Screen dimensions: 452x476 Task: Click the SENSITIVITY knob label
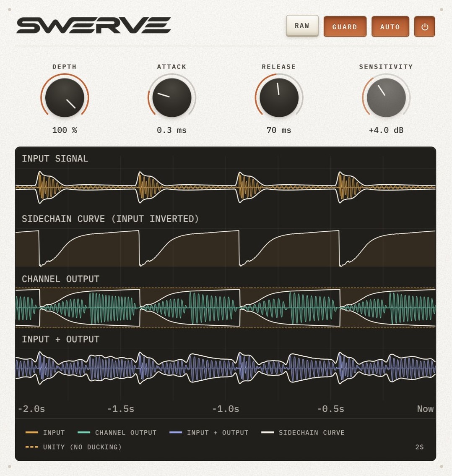(x=386, y=67)
